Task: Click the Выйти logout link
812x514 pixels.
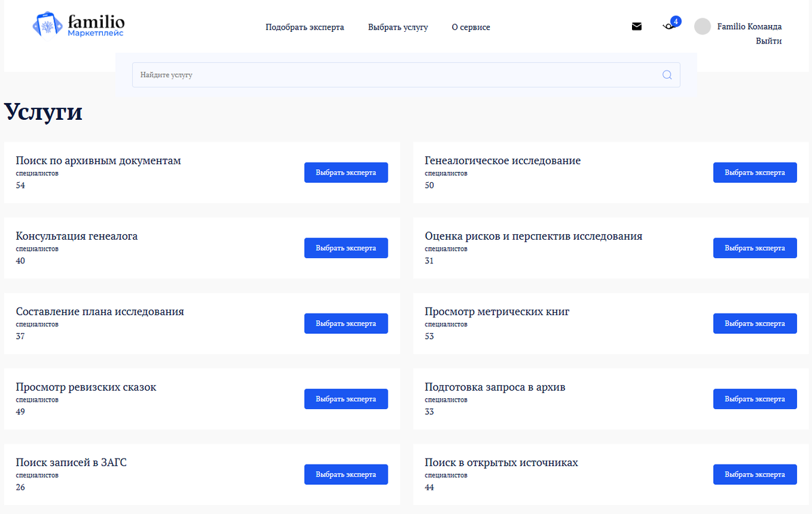Action: pos(769,41)
